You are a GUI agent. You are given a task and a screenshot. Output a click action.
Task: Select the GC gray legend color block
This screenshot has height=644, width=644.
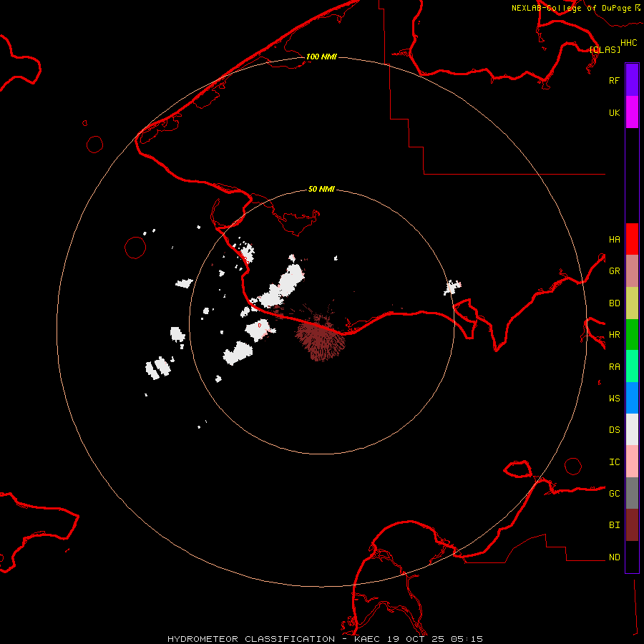pyautogui.click(x=632, y=493)
